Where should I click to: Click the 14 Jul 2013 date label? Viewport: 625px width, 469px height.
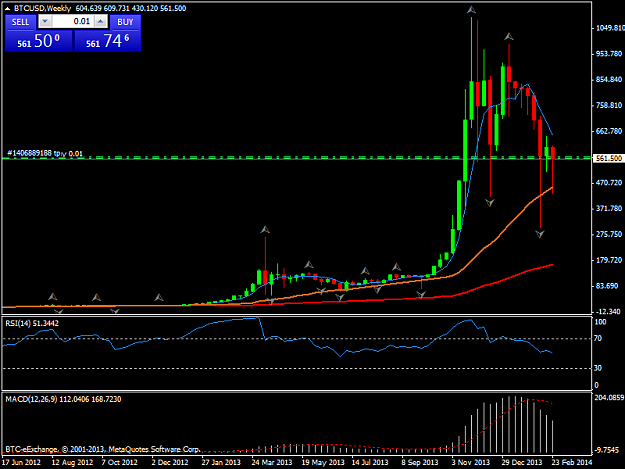(x=370, y=462)
